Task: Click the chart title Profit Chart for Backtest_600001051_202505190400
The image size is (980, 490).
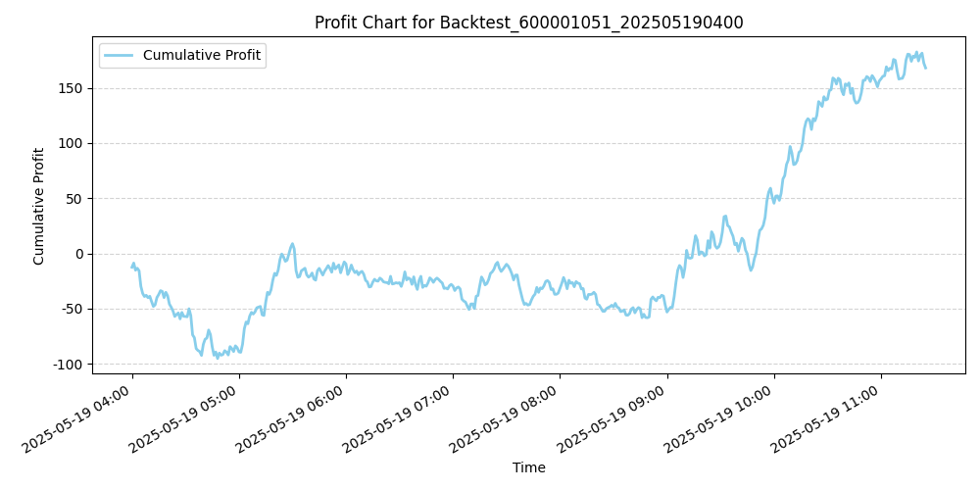Action: [x=529, y=24]
